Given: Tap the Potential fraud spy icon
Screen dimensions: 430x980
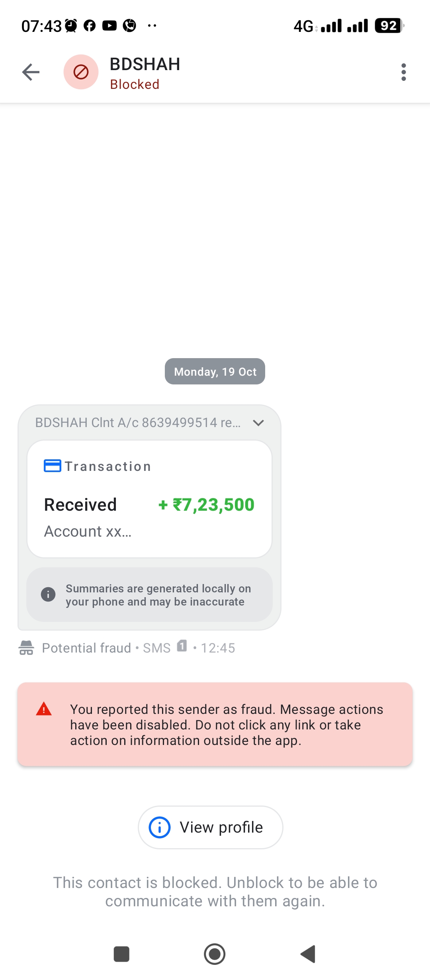Looking at the screenshot, I should [x=26, y=648].
